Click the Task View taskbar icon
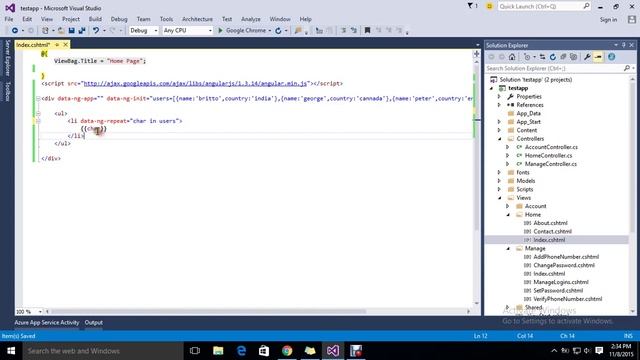640x360 pixels. tap(195, 351)
